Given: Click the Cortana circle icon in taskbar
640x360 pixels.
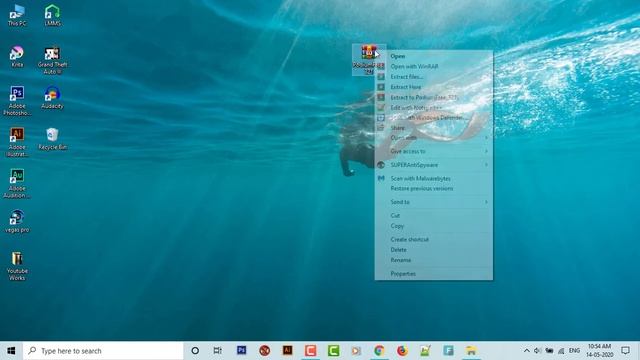Looking at the screenshot, I should [x=195, y=351].
